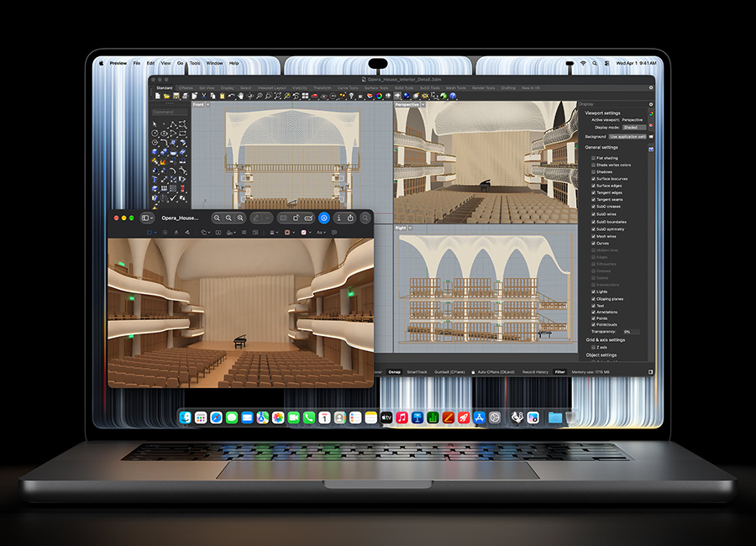Toggle the Tangent edges checkbox
Image resolution: width=756 pixels, height=546 pixels.
594,192
